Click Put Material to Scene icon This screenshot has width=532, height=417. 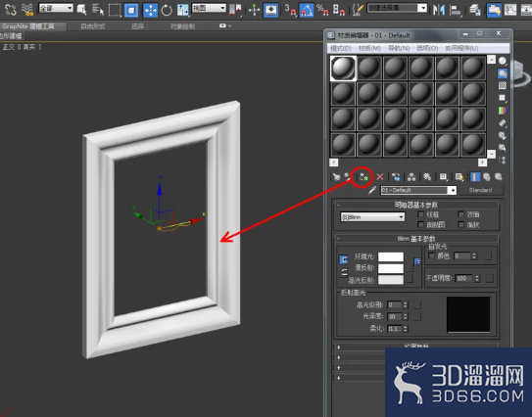[x=348, y=176]
